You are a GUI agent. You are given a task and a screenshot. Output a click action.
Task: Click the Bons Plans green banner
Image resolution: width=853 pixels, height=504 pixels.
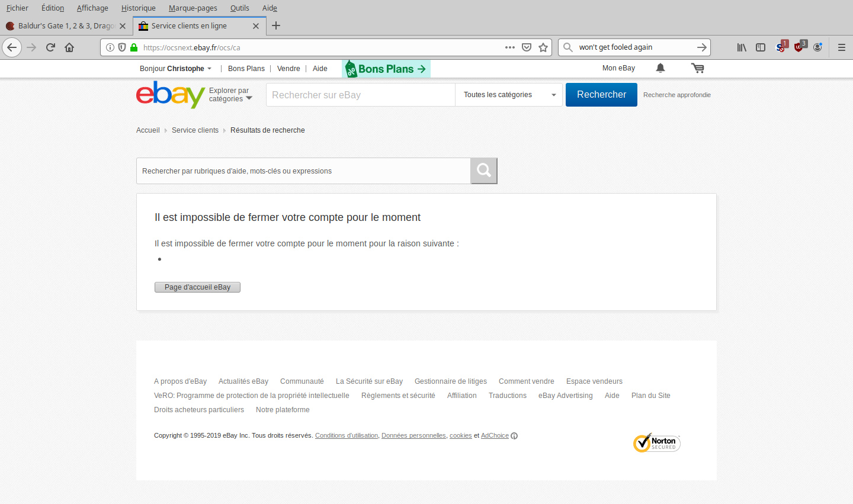pyautogui.click(x=386, y=69)
